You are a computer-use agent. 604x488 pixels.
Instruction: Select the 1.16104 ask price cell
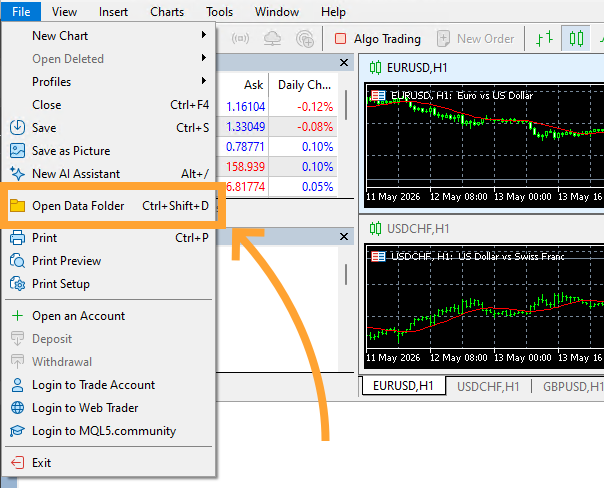tap(245, 106)
